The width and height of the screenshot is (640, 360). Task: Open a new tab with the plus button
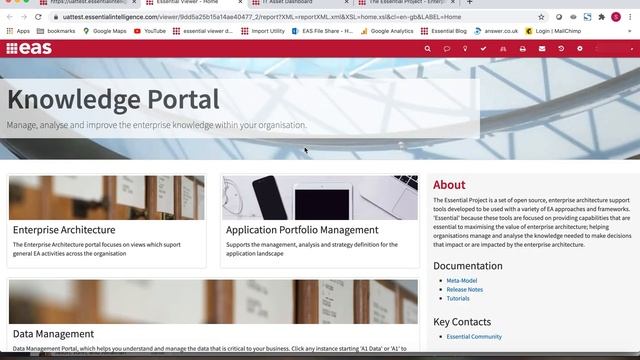point(469,2)
